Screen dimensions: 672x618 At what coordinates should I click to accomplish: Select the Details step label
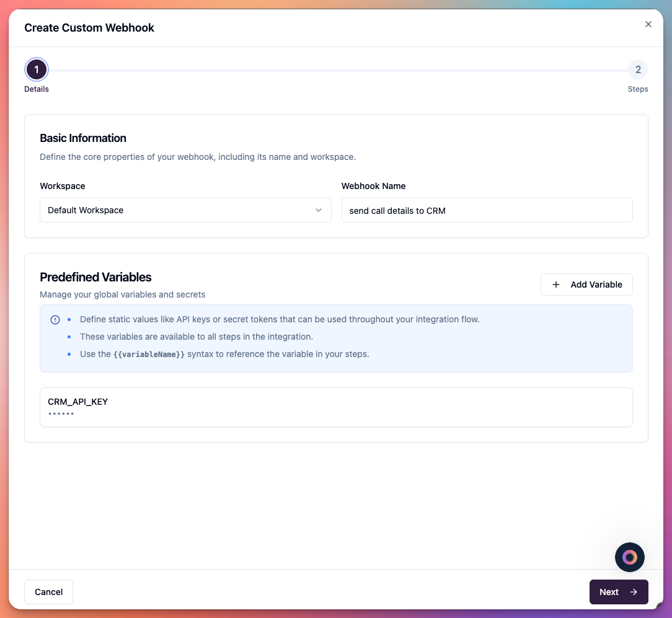(36, 89)
